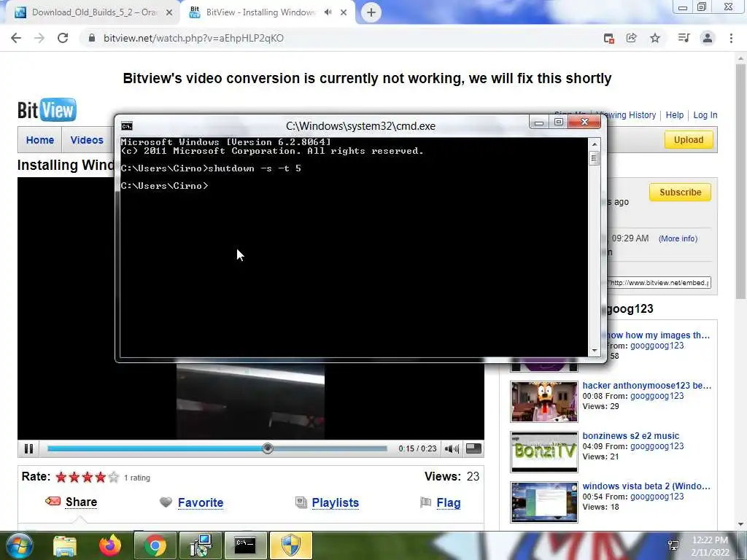The width and height of the screenshot is (747, 560).
Task: Mute the BitView tab audio icon
Action: click(x=328, y=12)
